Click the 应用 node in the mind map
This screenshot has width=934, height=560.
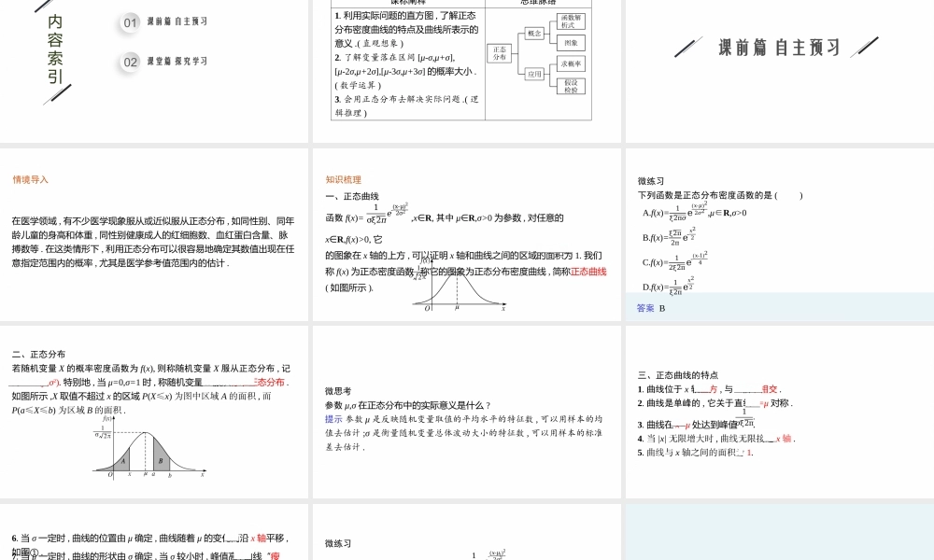click(533, 74)
